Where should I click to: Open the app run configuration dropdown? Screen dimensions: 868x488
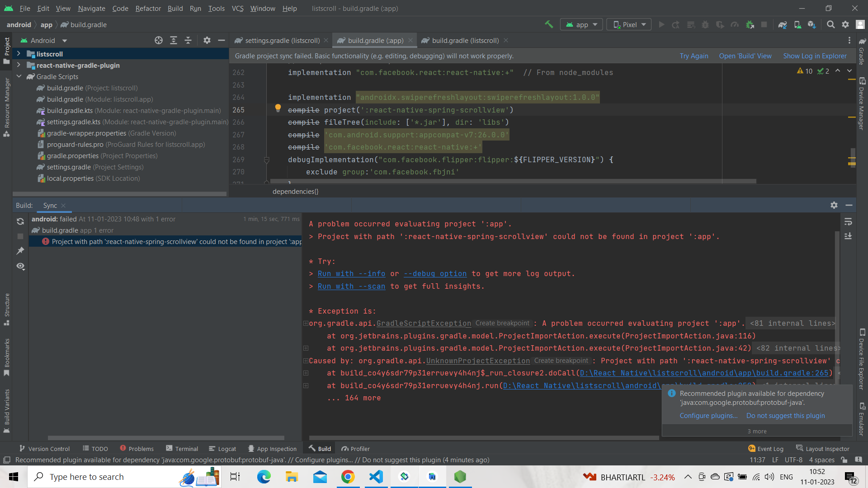(x=581, y=24)
